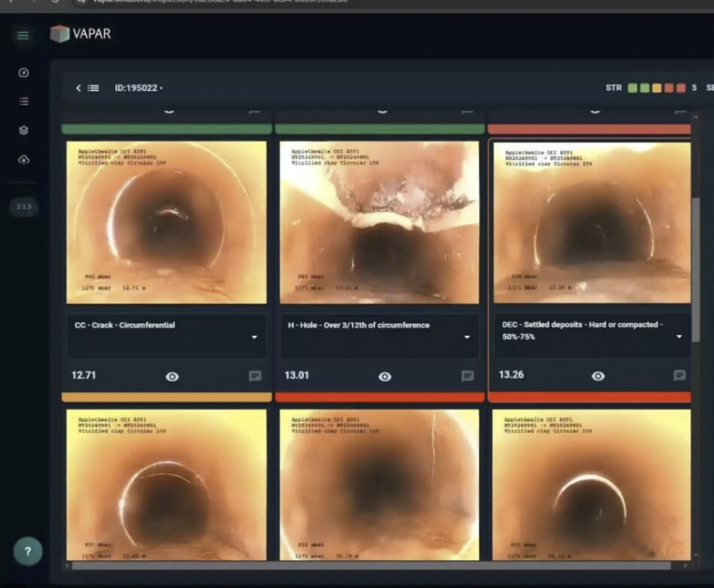Image resolution: width=714 pixels, height=588 pixels.
Task: Open the cloud upload icon in sidebar
Action: [23, 160]
